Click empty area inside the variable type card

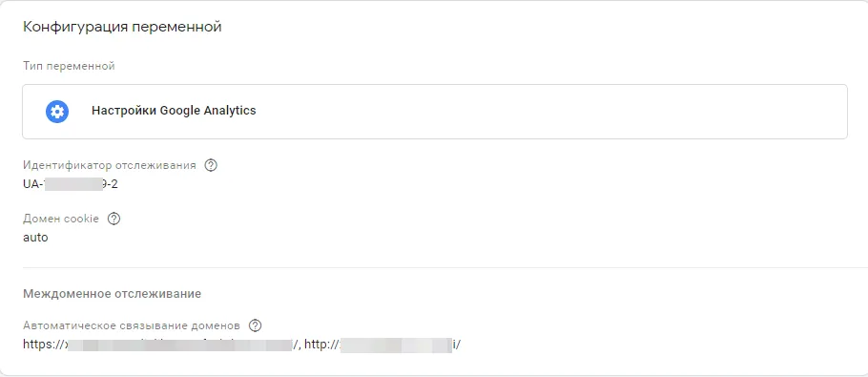click(x=553, y=112)
